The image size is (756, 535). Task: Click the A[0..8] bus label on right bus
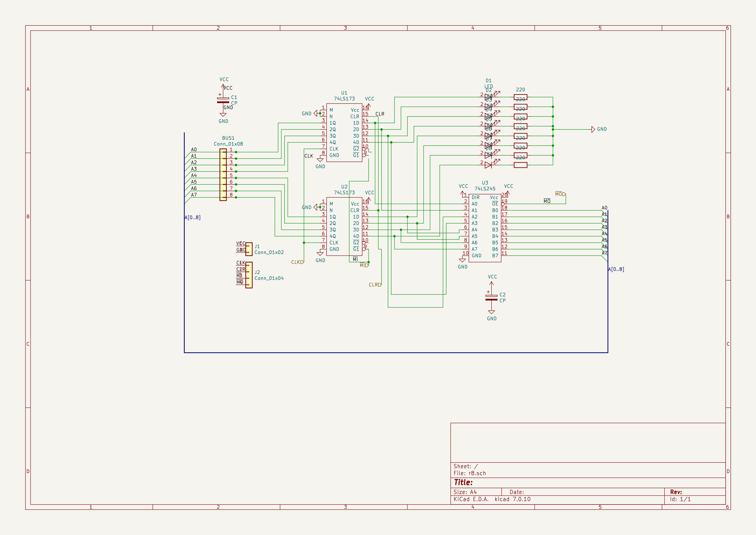[616, 269]
